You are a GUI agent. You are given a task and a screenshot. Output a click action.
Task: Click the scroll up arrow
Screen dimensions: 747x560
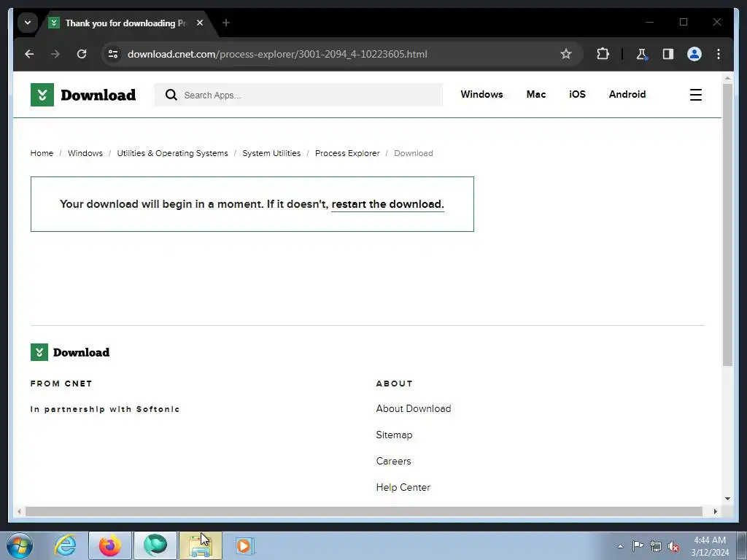(x=727, y=77)
